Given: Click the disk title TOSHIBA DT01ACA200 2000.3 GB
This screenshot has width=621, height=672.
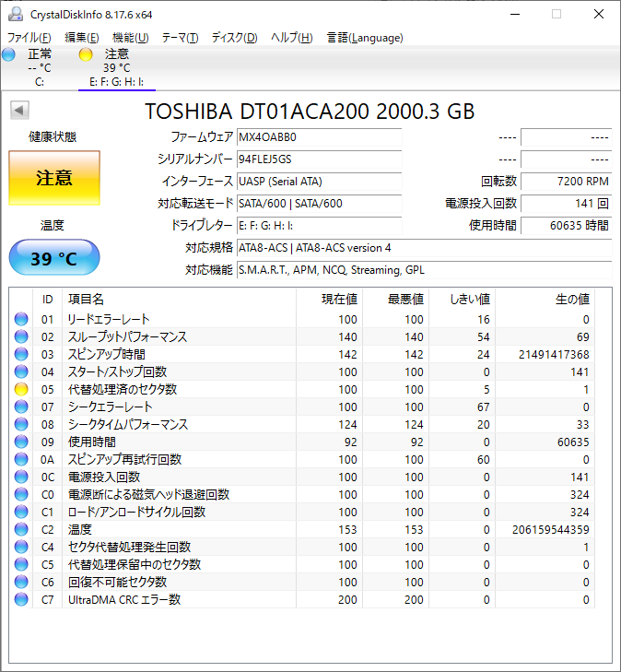Looking at the screenshot, I should click(310, 111).
